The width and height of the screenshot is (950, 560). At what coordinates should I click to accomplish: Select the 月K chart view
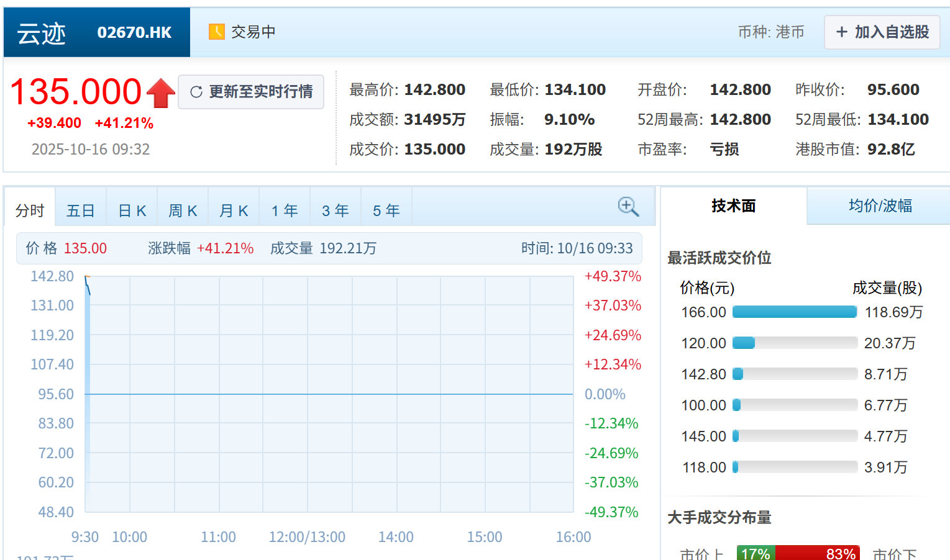click(x=233, y=209)
